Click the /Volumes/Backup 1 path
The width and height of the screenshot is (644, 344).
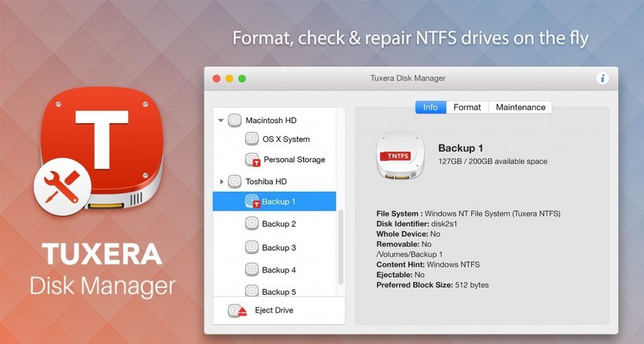pos(409,254)
